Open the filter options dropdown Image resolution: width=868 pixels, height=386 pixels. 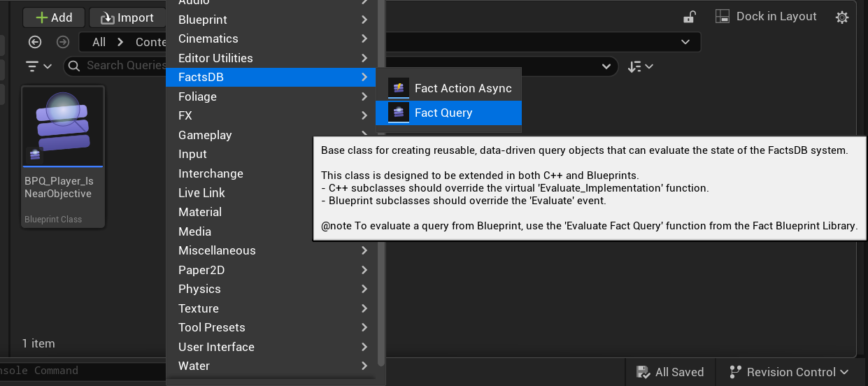[39, 66]
